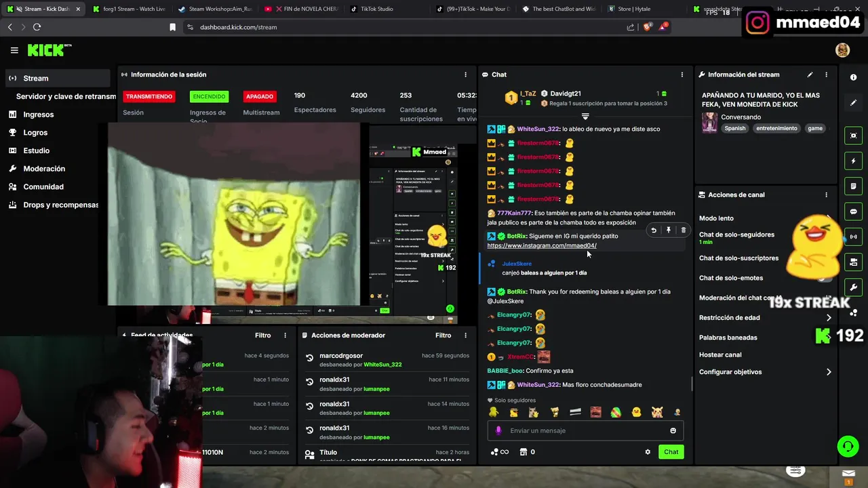The height and width of the screenshot is (488, 868).
Task: Pin the BotRix Instagram message
Action: pyautogui.click(x=669, y=230)
